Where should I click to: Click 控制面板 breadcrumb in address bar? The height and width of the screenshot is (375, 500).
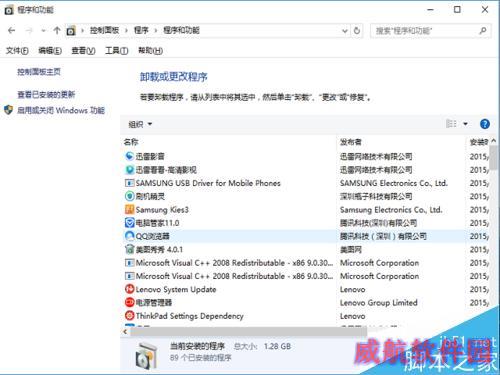coord(104,31)
